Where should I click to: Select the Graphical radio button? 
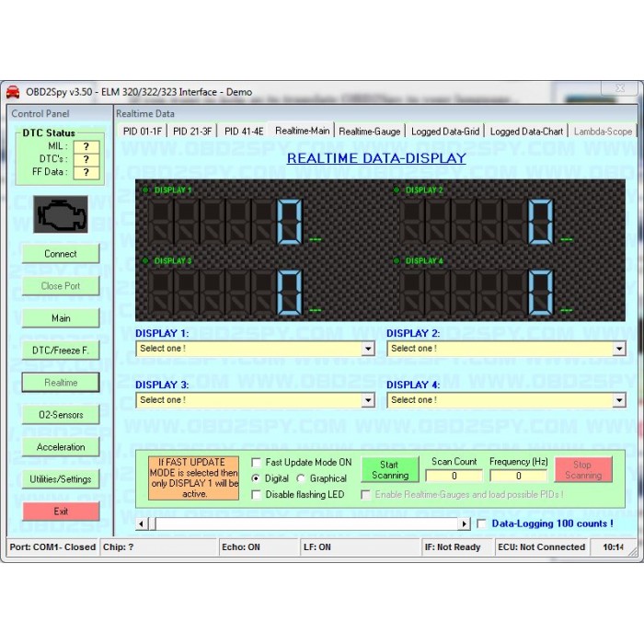301,478
